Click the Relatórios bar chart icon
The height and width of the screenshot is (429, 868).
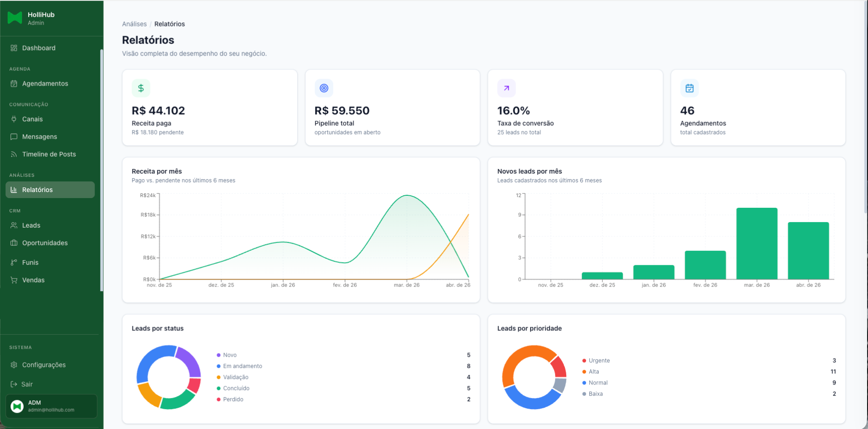pyautogui.click(x=14, y=189)
